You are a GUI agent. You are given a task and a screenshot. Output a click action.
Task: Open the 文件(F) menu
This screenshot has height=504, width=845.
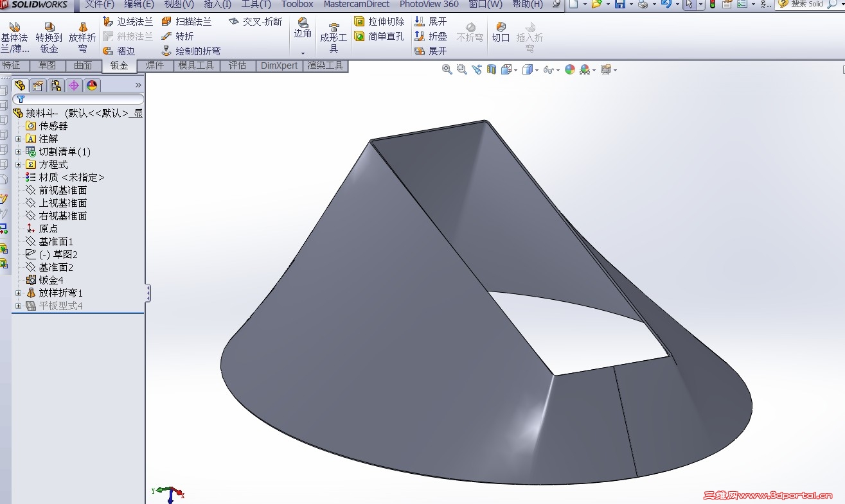pyautogui.click(x=101, y=4)
